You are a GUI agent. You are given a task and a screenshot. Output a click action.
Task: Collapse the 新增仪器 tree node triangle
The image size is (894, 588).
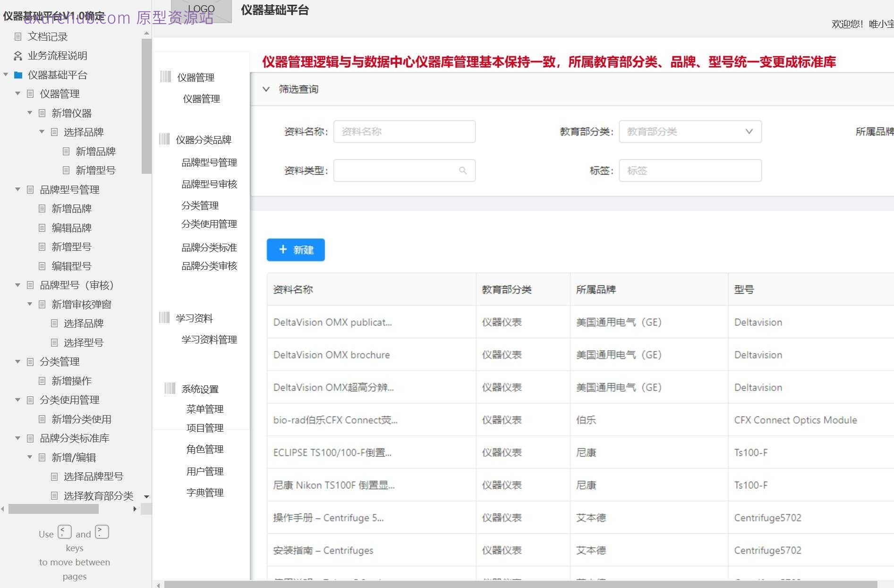pos(29,113)
